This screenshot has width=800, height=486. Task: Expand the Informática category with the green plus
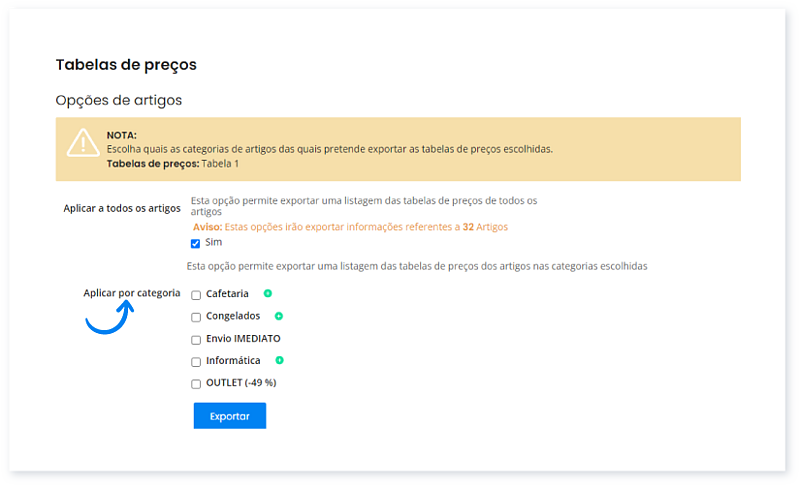280,360
